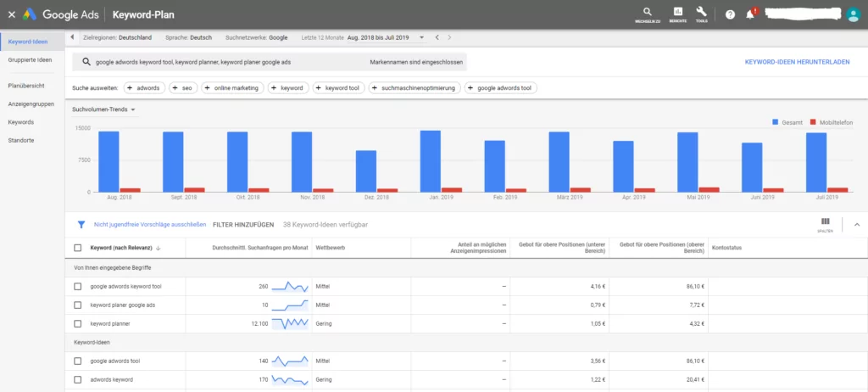868x392 pixels.
Task: Open the Keyword-Ideen sidebar item
Action: (x=28, y=42)
